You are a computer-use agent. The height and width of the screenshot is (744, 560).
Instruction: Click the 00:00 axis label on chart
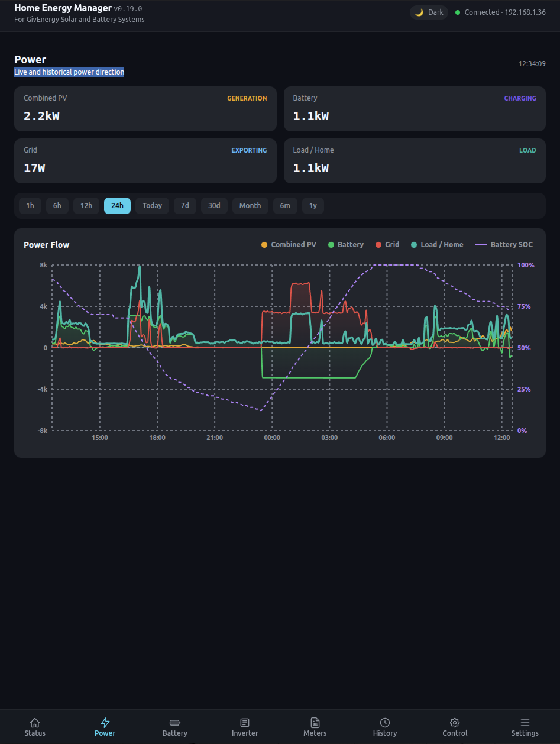coord(272,438)
